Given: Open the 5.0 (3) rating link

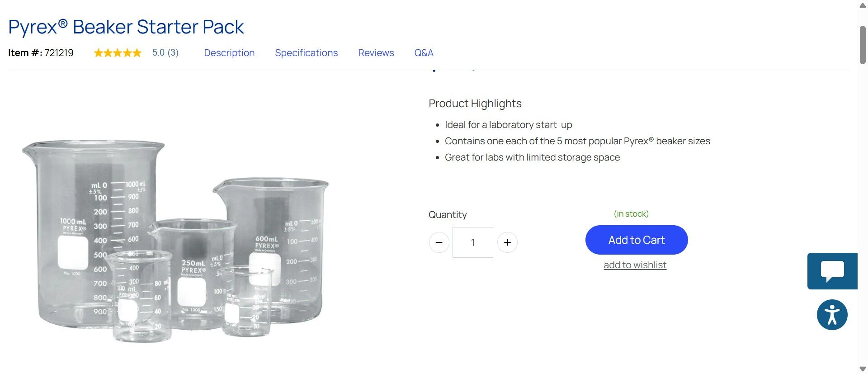Looking at the screenshot, I should (165, 52).
